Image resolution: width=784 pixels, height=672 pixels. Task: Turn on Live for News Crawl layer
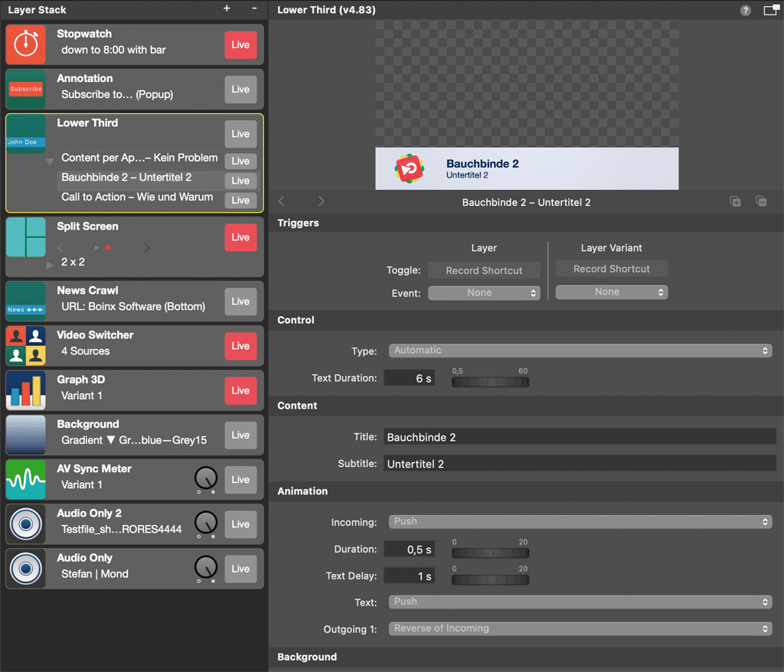[x=240, y=302]
